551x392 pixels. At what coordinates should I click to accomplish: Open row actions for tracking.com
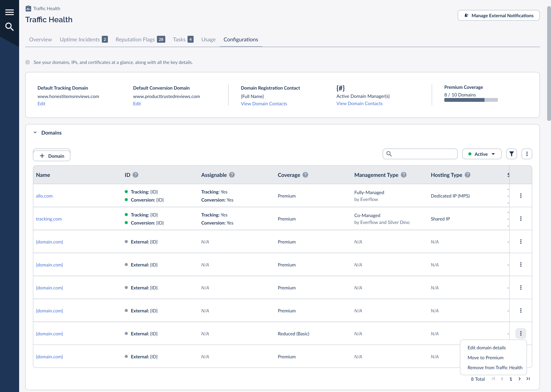(521, 218)
